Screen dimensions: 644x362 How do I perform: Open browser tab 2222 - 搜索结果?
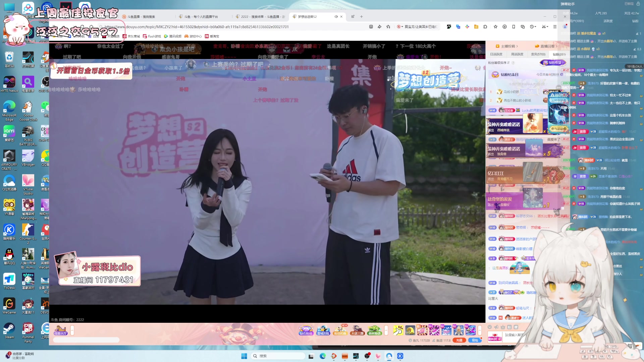(x=261, y=17)
